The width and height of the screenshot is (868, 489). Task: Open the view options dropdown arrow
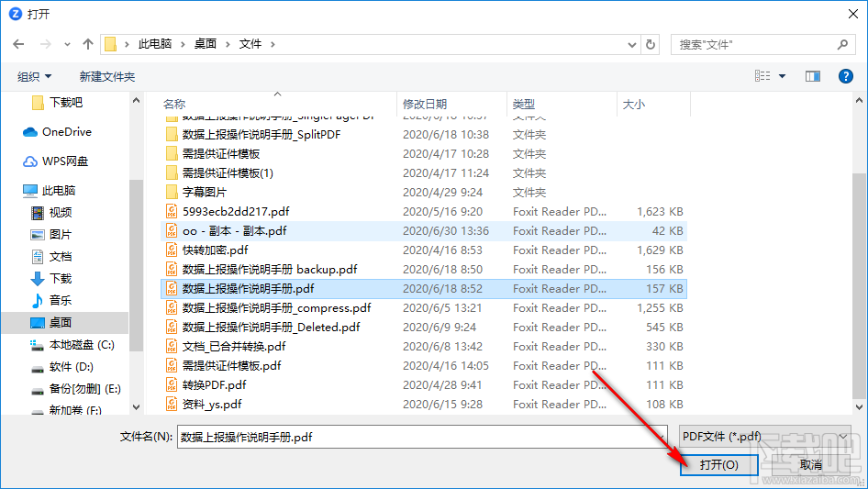click(x=782, y=76)
